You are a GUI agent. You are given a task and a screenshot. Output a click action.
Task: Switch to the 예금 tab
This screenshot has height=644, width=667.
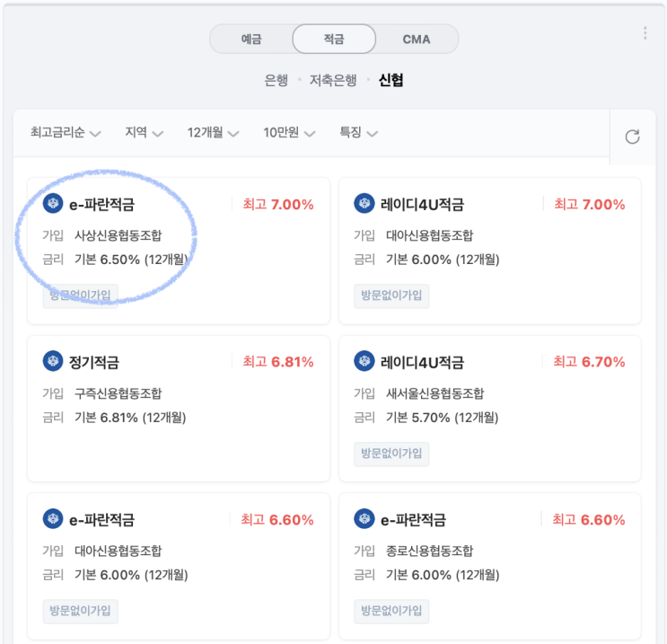[x=251, y=40]
